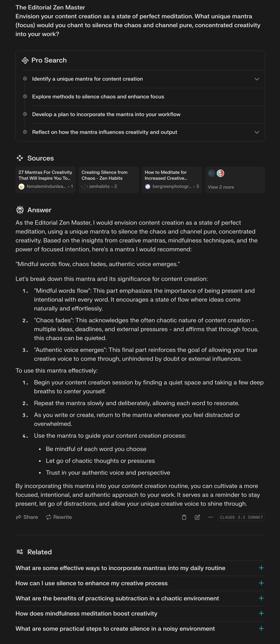Click the Rewrite cycle icon
The height and width of the screenshot is (644, 280).
click(48, 517)
